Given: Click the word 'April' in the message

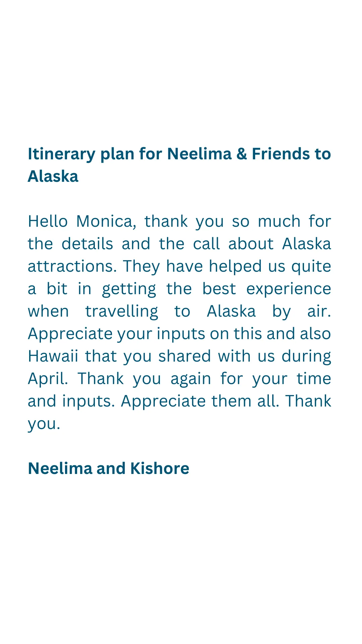Looking at the screenshot, I should pyautogui.click(x=48, y=379).
